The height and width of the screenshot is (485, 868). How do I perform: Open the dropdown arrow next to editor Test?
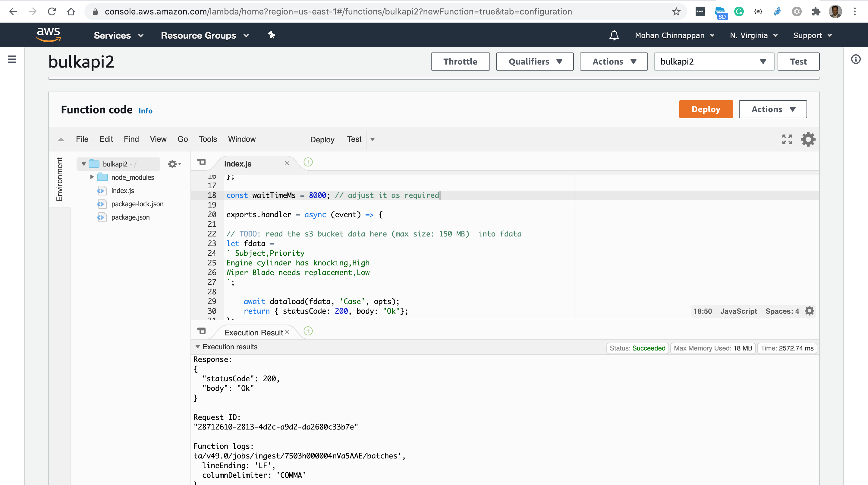coord(372,139)
